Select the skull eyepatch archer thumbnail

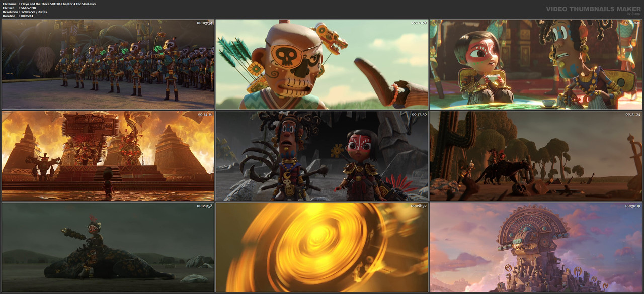pyautogui.click(x=322, y=64)
